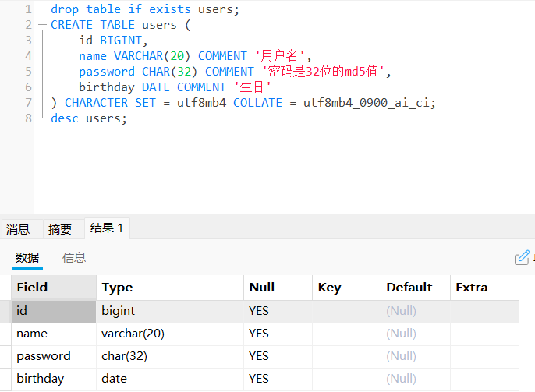535x392 pixels.
Task: Click 'utf8mb4_0900_ai_ci' in the code
Action: (x=367, y=103)
